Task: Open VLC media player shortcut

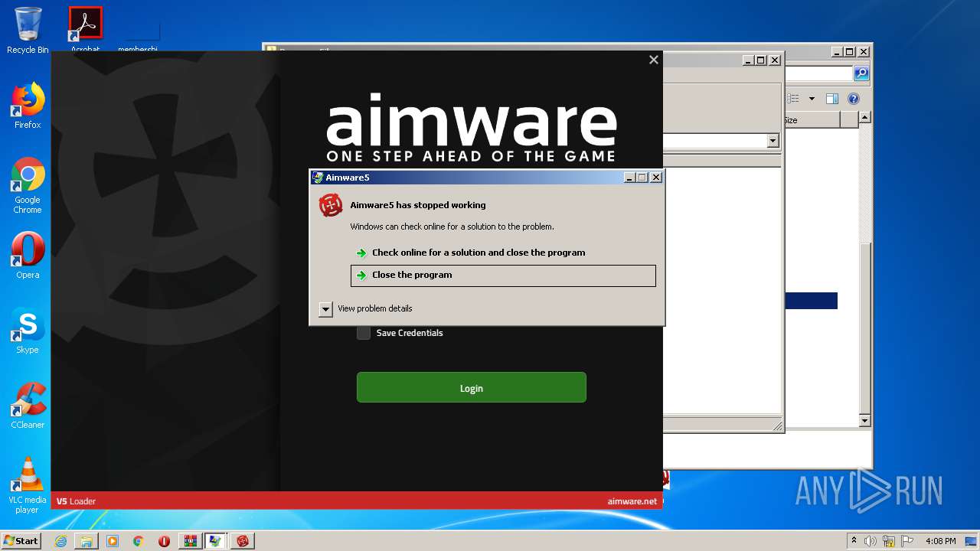Action: coord(28,485)
